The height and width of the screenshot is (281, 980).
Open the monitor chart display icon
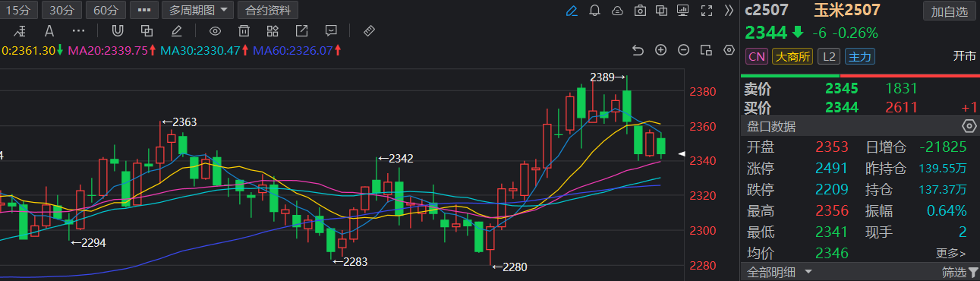click(683, 11)
